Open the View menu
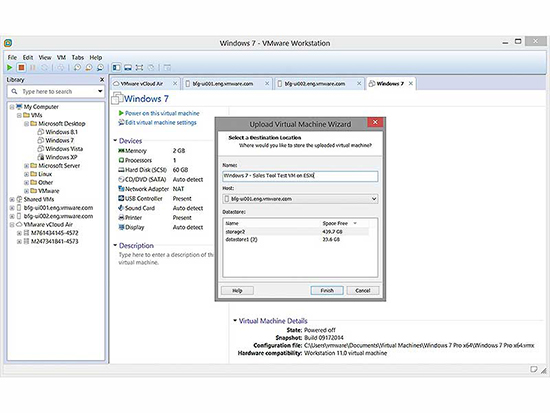This screenshot has height=413, width=550. pos(45,57)
